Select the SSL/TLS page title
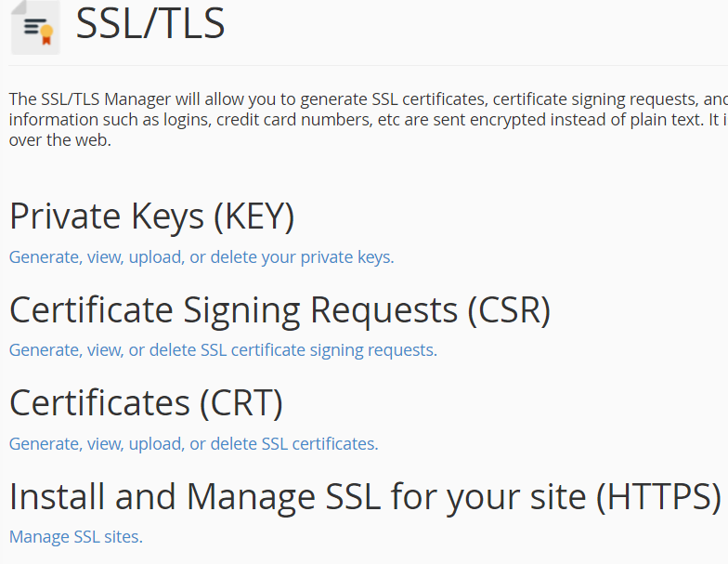The image size is (728, 564). [x=150, y=23]
